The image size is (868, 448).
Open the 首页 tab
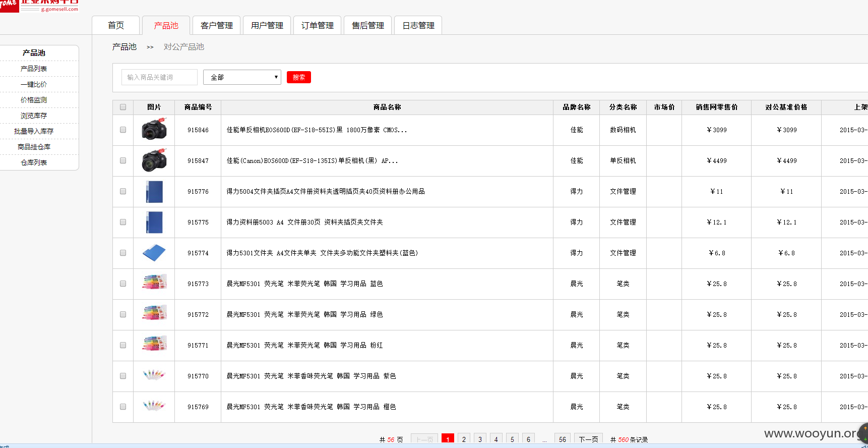coord(116,25)
